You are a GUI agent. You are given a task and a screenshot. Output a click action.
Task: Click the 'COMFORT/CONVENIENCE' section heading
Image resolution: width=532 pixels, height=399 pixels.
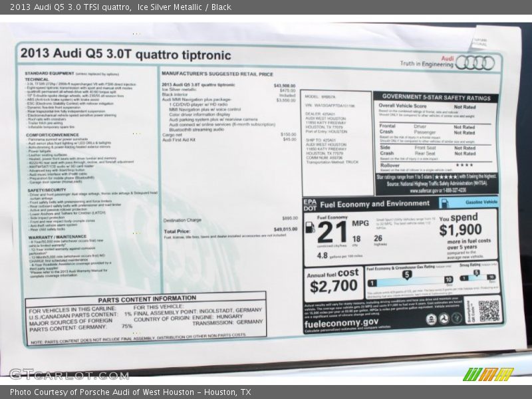point(53,135)
